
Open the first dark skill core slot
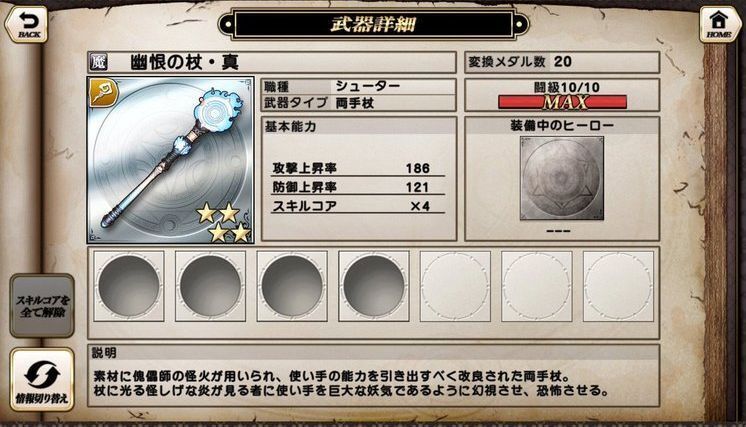(128, 286)
